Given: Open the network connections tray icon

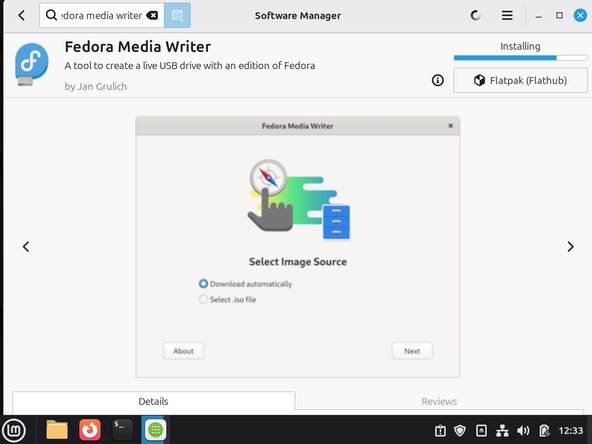Looking at the screenshot, I should (x=502, y=430).
